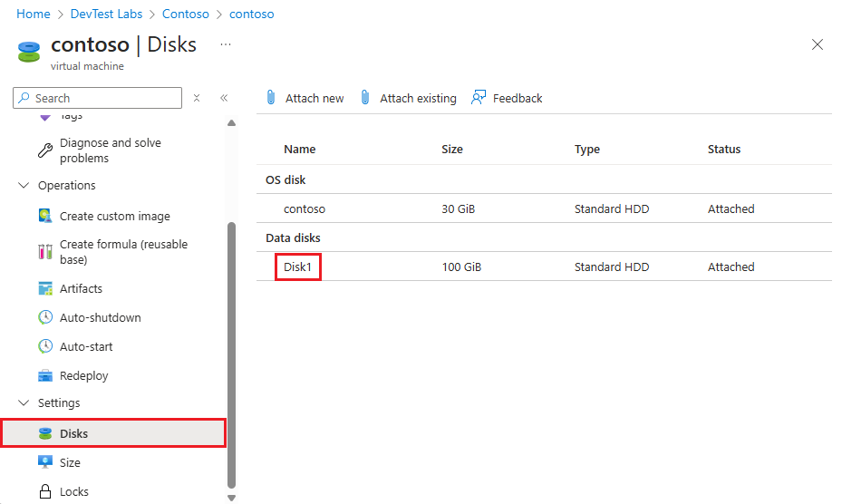
Task: Select the Artifacts icon in sidebar
Action: (45, 288)
